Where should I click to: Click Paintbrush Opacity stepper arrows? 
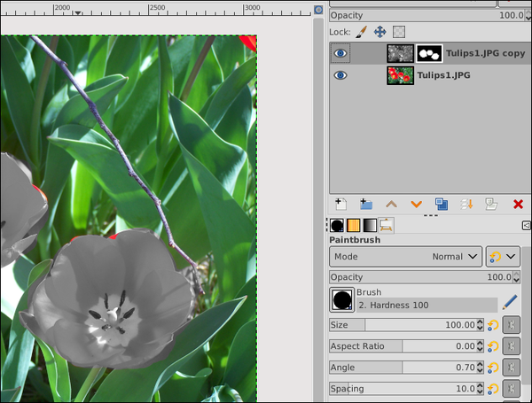(516, 277)
